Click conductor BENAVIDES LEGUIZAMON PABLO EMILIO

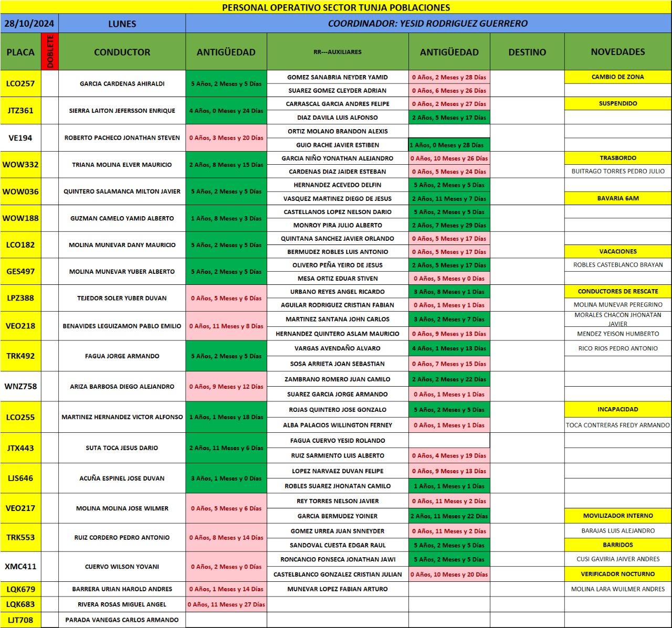122,326
